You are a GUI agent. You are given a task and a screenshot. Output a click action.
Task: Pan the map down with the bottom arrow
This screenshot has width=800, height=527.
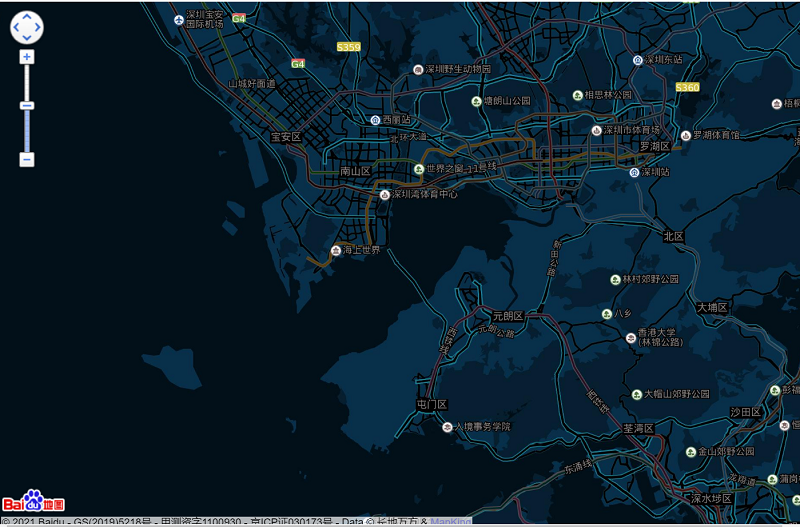click(27, 39)
